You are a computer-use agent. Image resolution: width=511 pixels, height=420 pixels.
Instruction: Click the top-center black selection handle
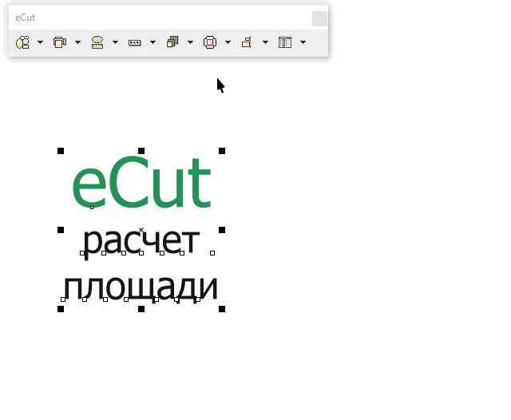141,151
